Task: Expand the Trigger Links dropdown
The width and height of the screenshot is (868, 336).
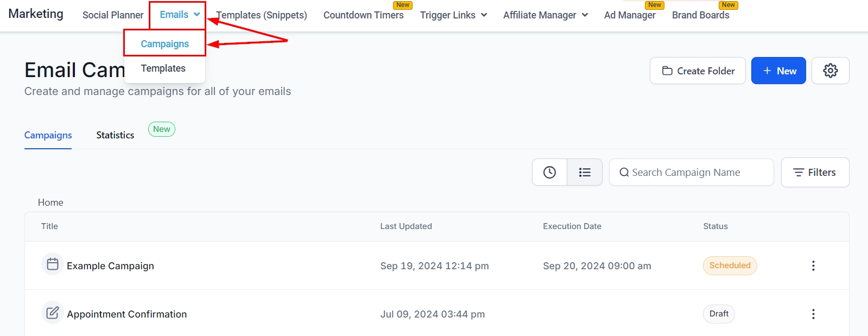Action: coord(453,15)
